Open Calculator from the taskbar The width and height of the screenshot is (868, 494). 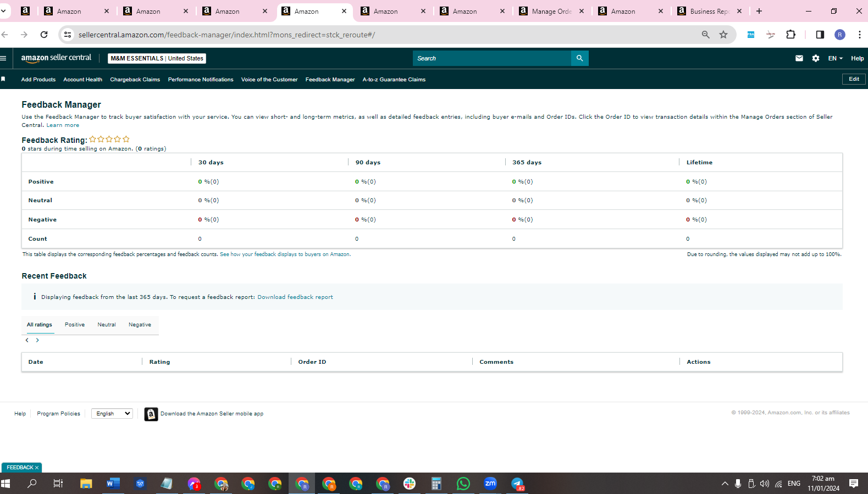click(436, 484)
